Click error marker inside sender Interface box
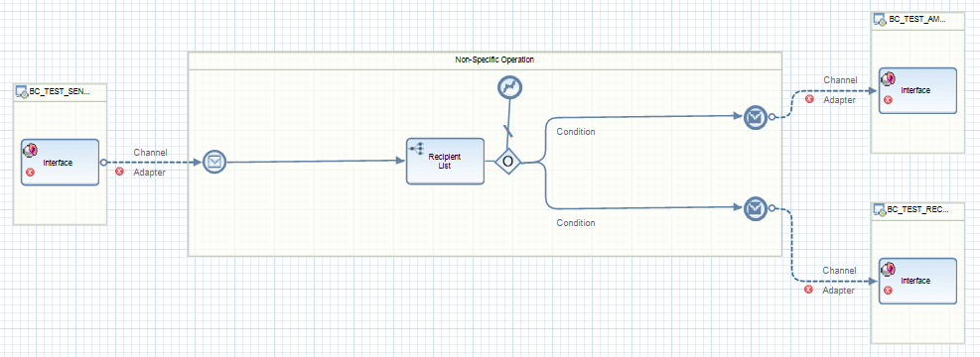 pos(30,173)
